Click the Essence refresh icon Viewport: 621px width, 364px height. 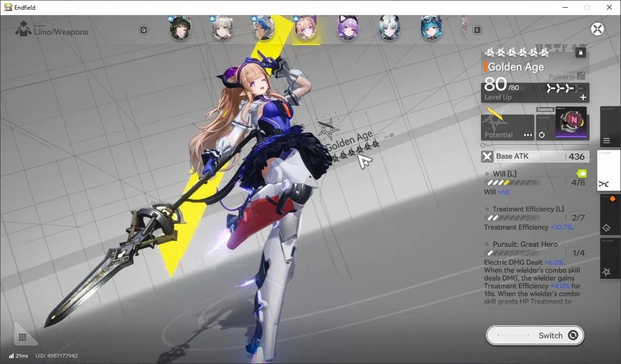coord(542,135)
